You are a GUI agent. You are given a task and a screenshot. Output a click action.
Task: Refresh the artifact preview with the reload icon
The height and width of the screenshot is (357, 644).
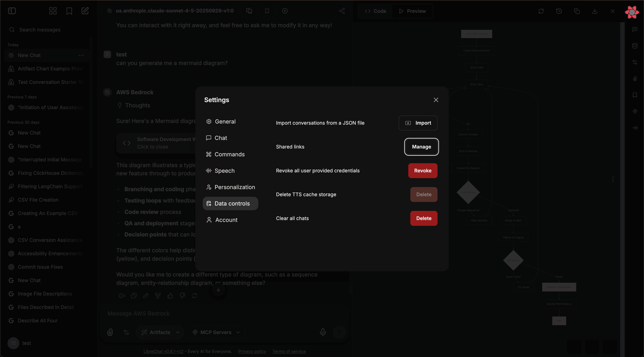pyautogui.click(x=542, y=11)
